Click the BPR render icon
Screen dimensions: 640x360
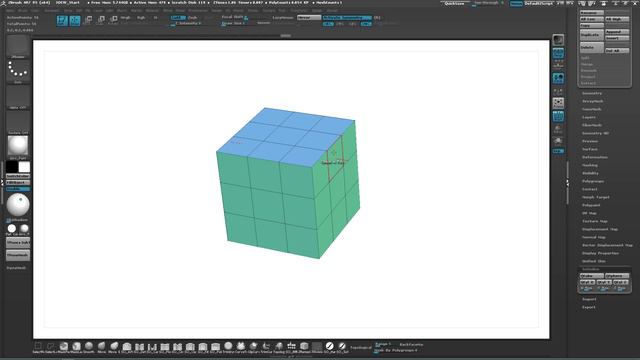pos(558,40)
